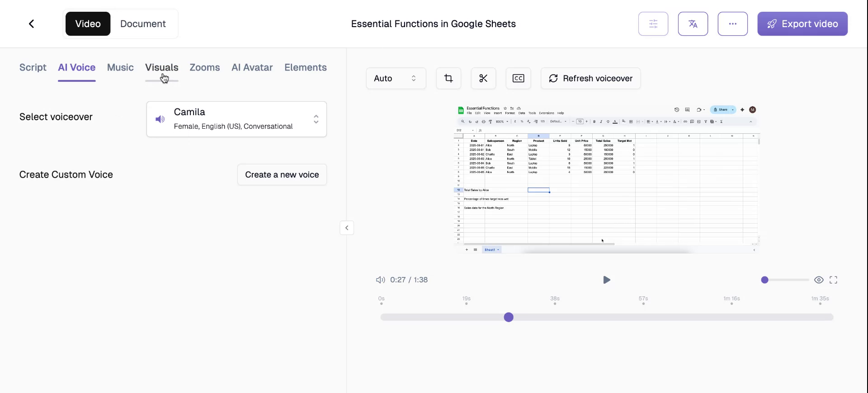Open the Music tab

(x=120, y=67)
